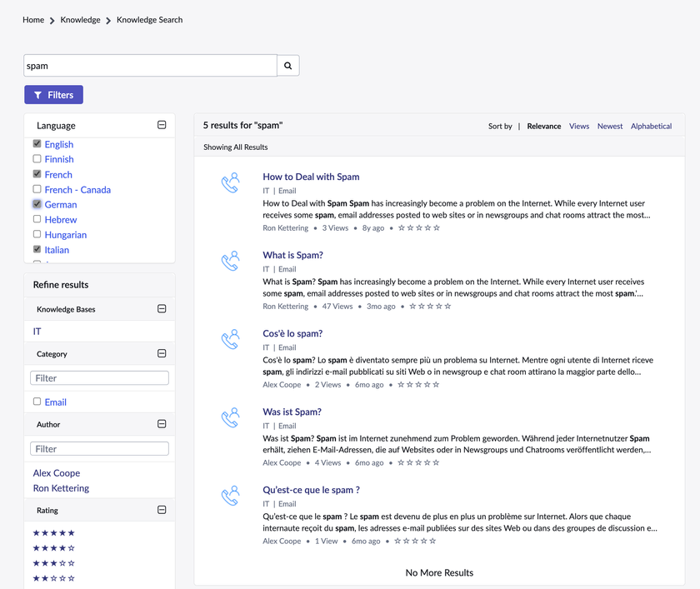
Task: Click article icon beside Cos'è lo spam?
Action: click(x=230, y=340)
